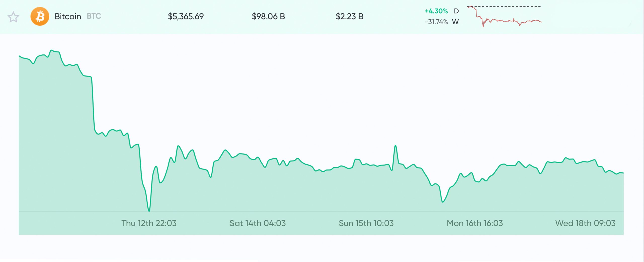644x262 pixels.
Task: Click the chart's lowest dip above Thu 12th
Action: (x=149, y=210)
